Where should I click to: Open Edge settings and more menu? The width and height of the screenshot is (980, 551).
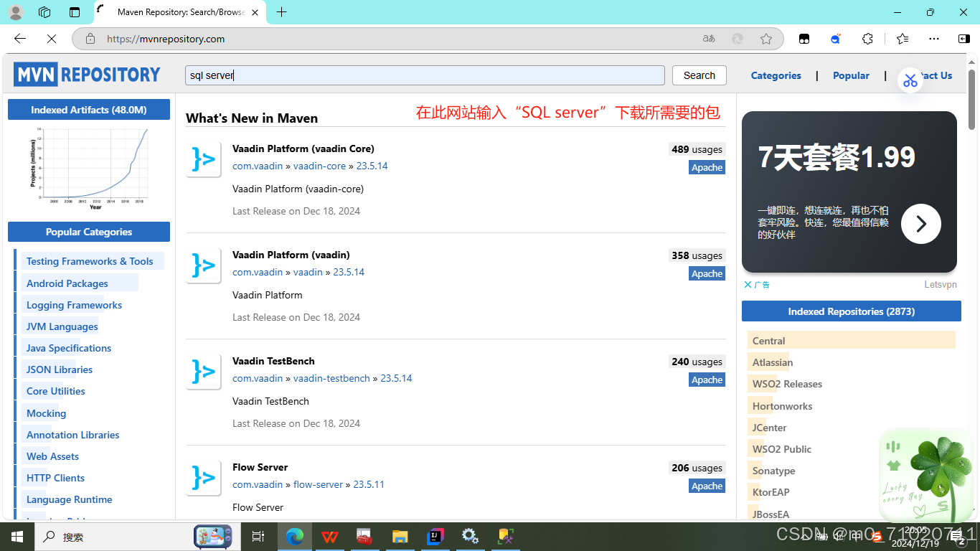point(933,39)
